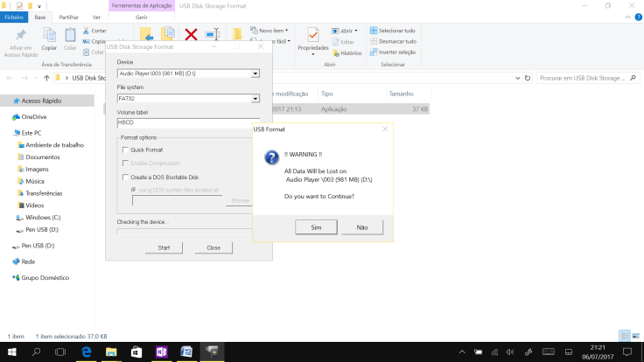Viewport: 644px width, 362px height.
Task: Check Create a DOS Bootable Disk
Action: 126,177
